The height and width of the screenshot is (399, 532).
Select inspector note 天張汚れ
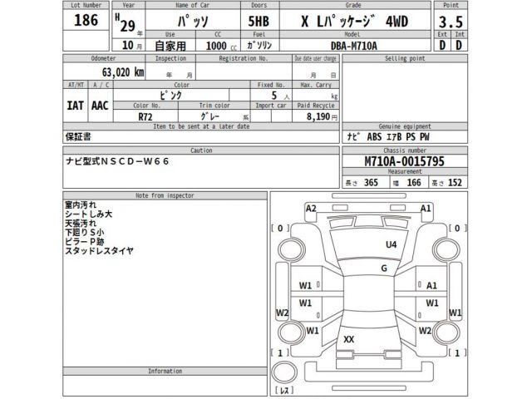[x=81, y=224]
